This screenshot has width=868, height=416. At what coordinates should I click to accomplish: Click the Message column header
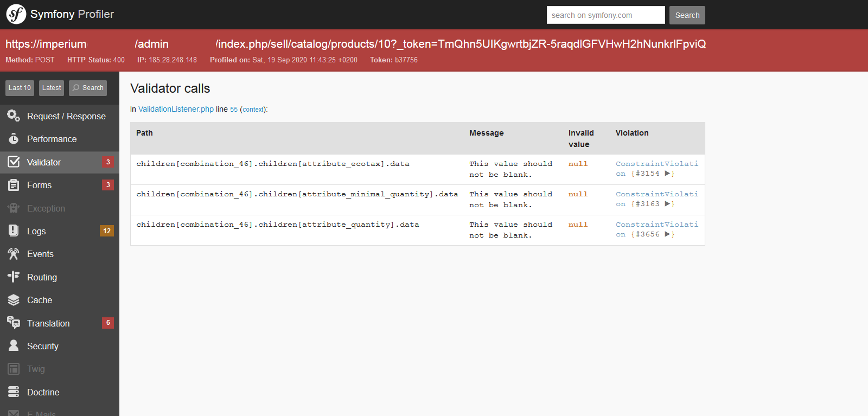click(x=487, y=133)
